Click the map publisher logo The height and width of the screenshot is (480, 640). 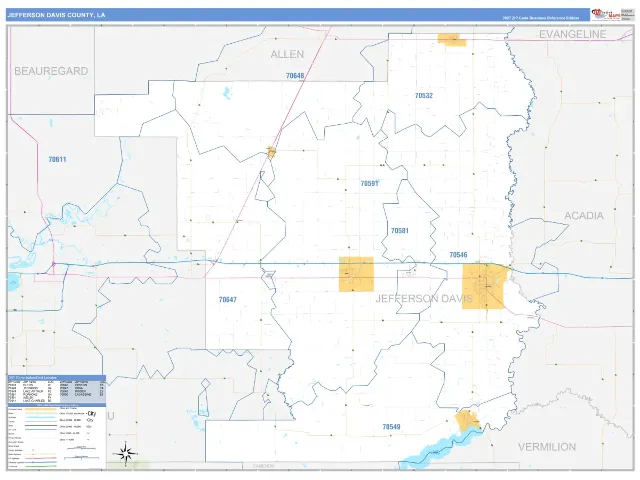(606, 14)
